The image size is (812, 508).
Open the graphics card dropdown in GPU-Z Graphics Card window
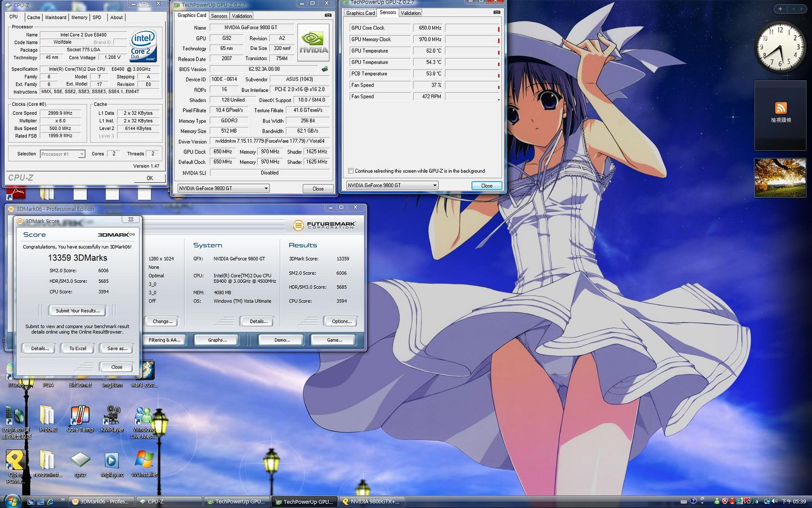pyautogui.click(x=223, y=188)
